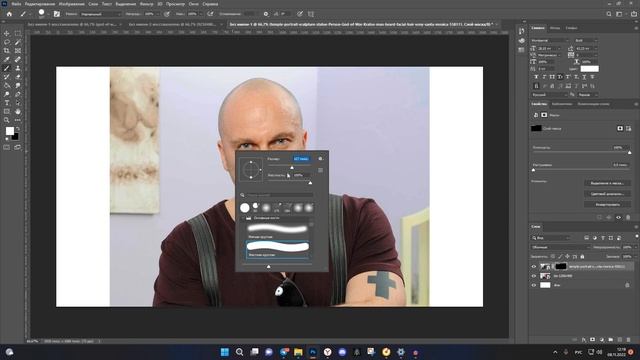Hide the Фон layer via eye icon

[x=533, y=285]
